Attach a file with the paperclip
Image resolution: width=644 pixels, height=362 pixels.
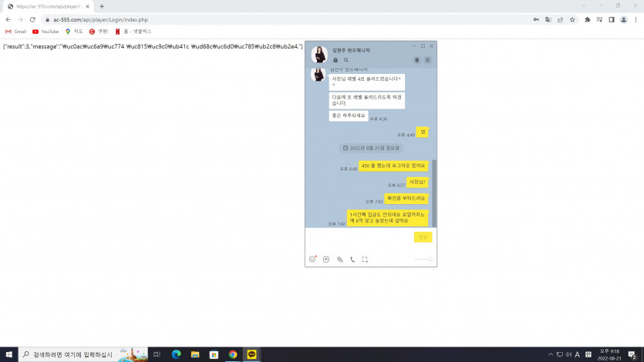(339, 259)
